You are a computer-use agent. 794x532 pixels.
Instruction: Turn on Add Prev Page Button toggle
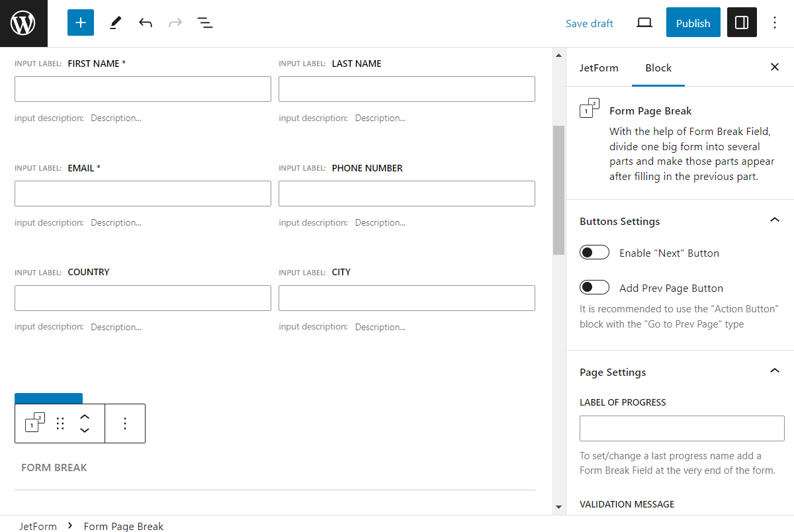point(594,287)
